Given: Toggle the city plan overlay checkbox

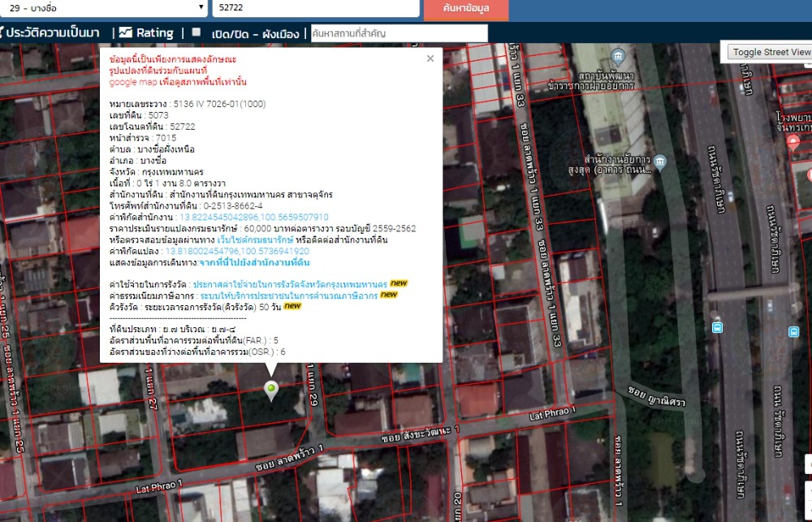Looking at the screenshot, I should tap(196, 33).
